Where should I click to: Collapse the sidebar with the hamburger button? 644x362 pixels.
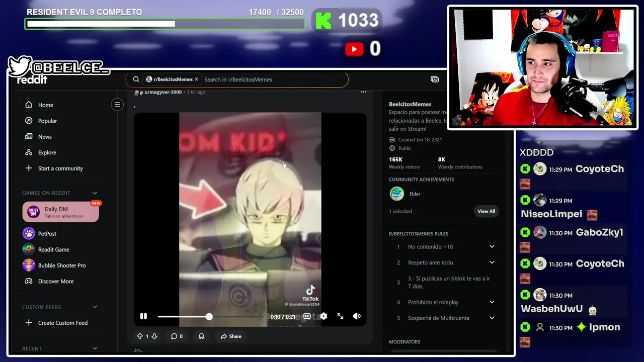coord(117,105)
